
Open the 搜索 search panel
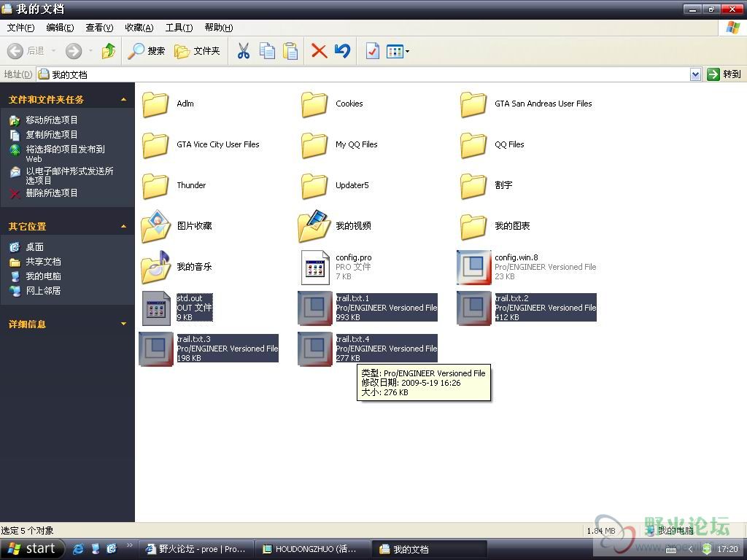tap(146, 51)
